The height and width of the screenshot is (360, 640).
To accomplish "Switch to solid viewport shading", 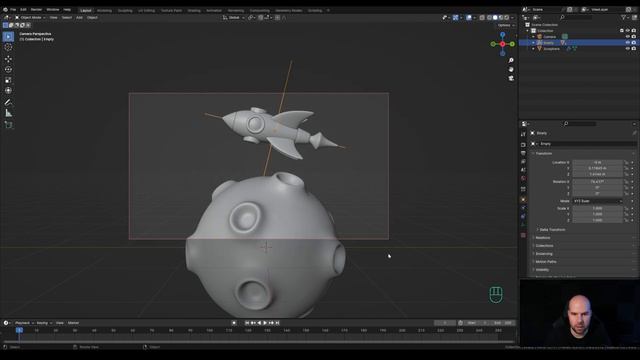I will click(495, 18).
